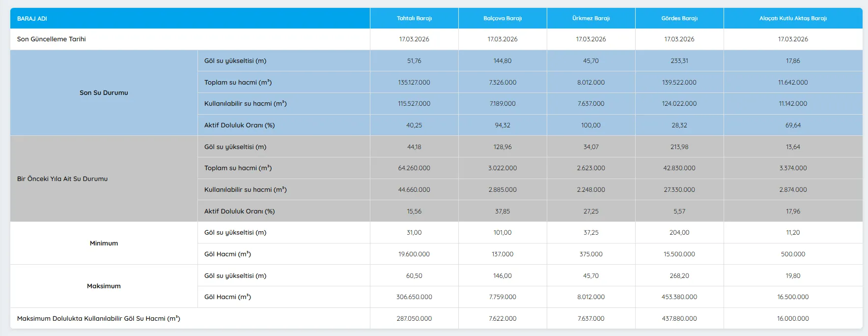Select the Tahtalı Barajı column header
The width and height of the screenshot is (868, 336).
414,19
